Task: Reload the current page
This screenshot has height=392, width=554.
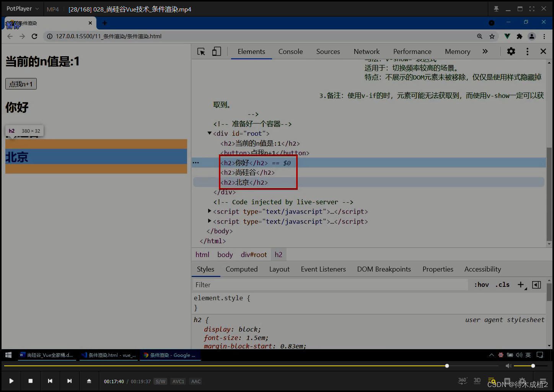Action: (34, 36)
